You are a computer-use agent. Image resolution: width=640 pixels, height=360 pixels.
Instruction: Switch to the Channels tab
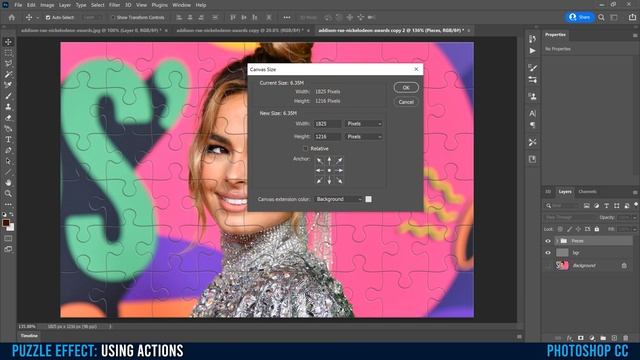(587, 192)
